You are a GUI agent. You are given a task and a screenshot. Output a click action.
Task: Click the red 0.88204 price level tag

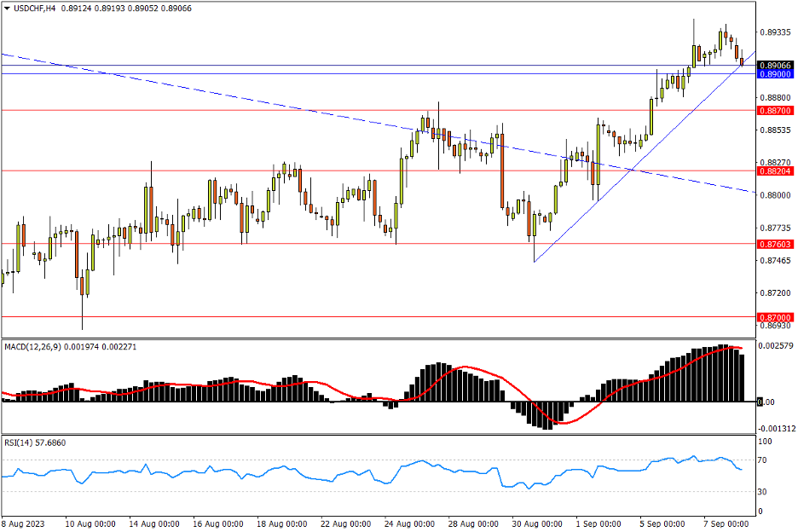point(776,171)
